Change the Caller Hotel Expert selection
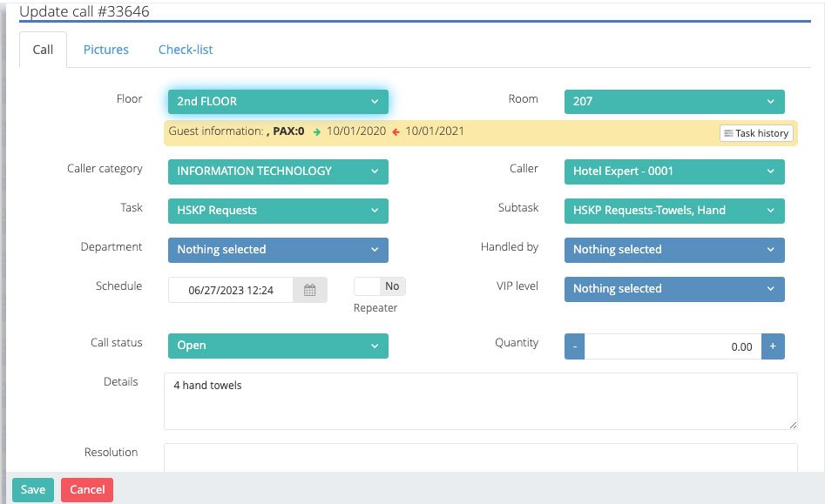 [673, 171]
